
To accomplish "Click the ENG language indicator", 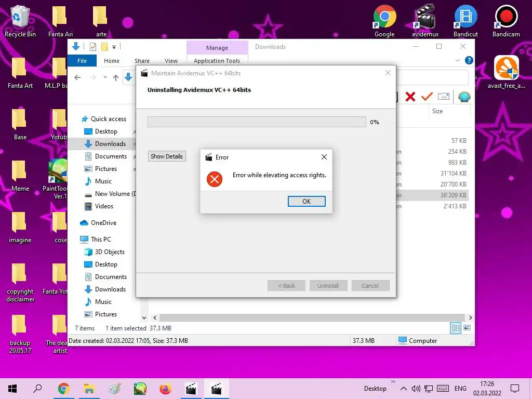I will (460, 389).
